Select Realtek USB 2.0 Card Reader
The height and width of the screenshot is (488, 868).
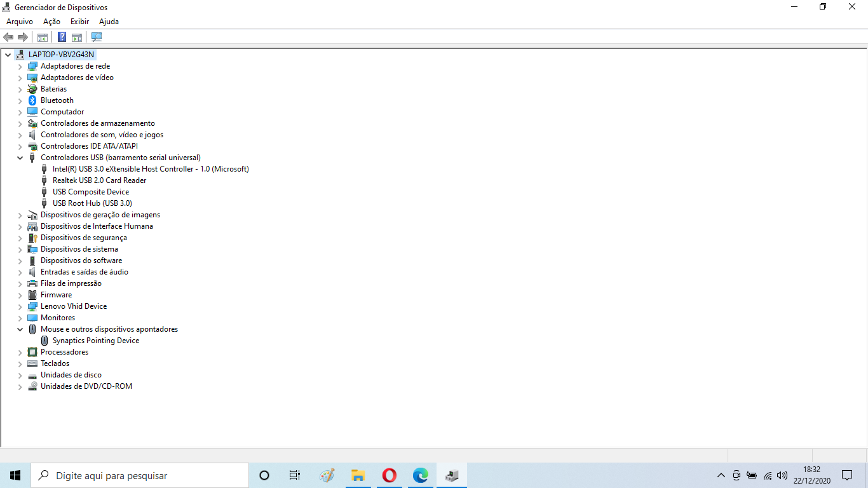pyautogui.click(x=99, y=180)
